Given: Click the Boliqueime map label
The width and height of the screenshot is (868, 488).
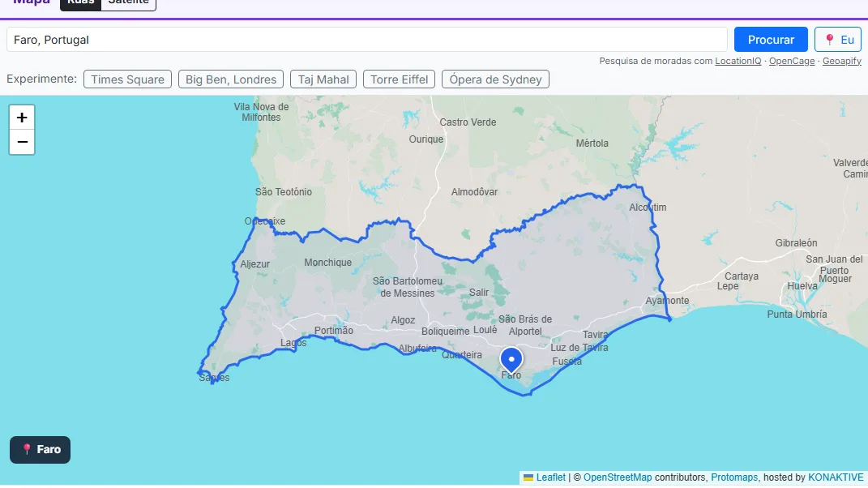Looking at the screenshot, I should pyautogui.click(x=446, y=332).
